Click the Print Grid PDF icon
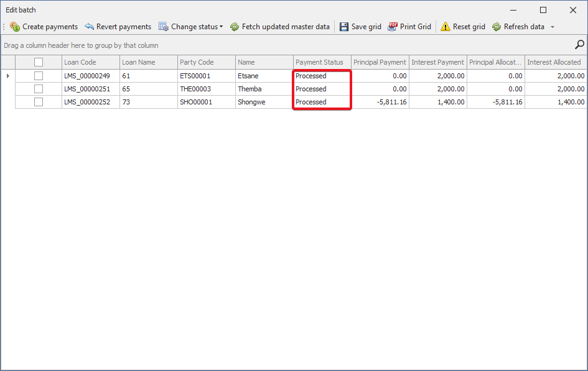This screenshot has width=588, height=371. tap(393, 27)
